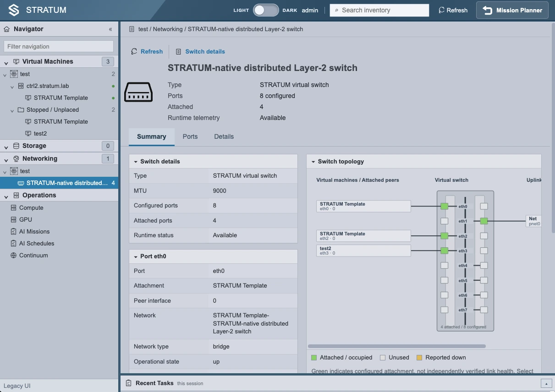The height and width of the screenshot is (392, 555).
Task: Click the STRATUM logo icon
Action: (x=14, y=10)
